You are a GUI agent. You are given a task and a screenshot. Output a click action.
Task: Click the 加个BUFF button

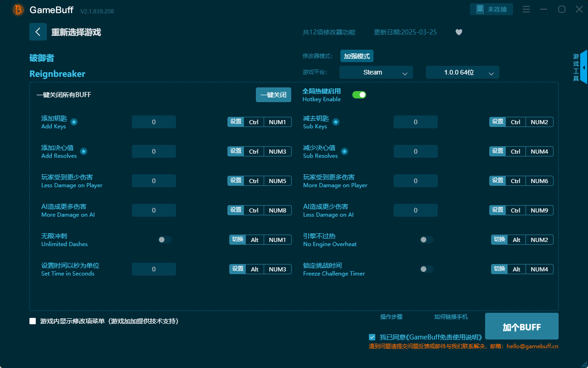[522, 327]
